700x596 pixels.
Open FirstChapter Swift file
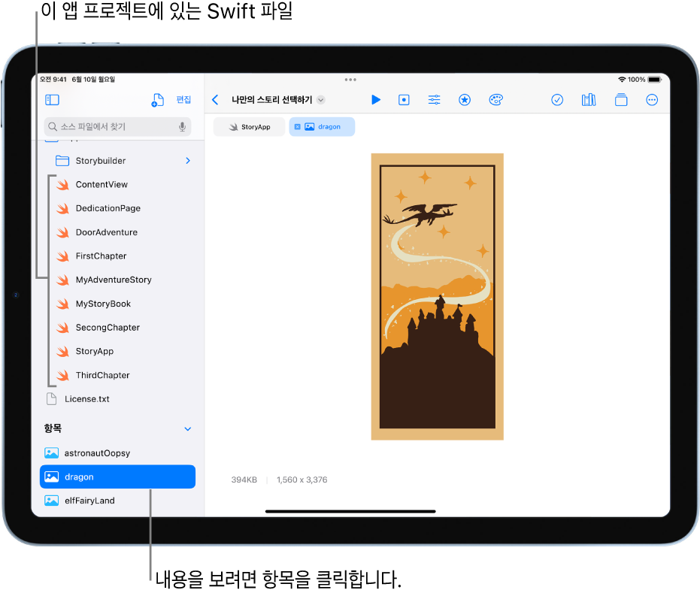117,256
